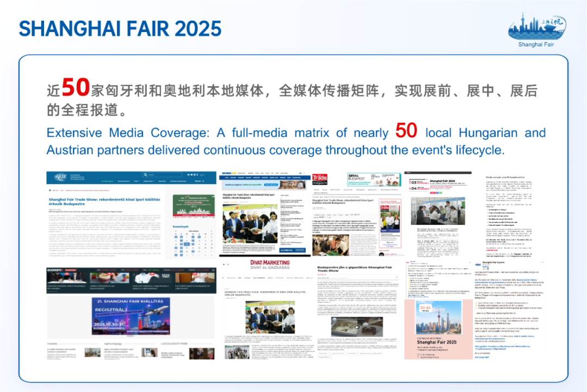The width and height of the screenshot is (587, 392).
Task: Open the Budapestre jön a gigantikus Shanghai Fair headline
Action: tap(356, 268)
